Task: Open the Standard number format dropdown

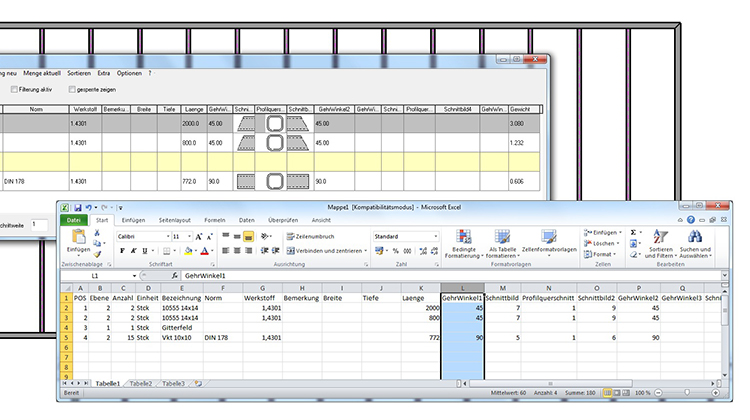Action: click(x=436, y=236)
